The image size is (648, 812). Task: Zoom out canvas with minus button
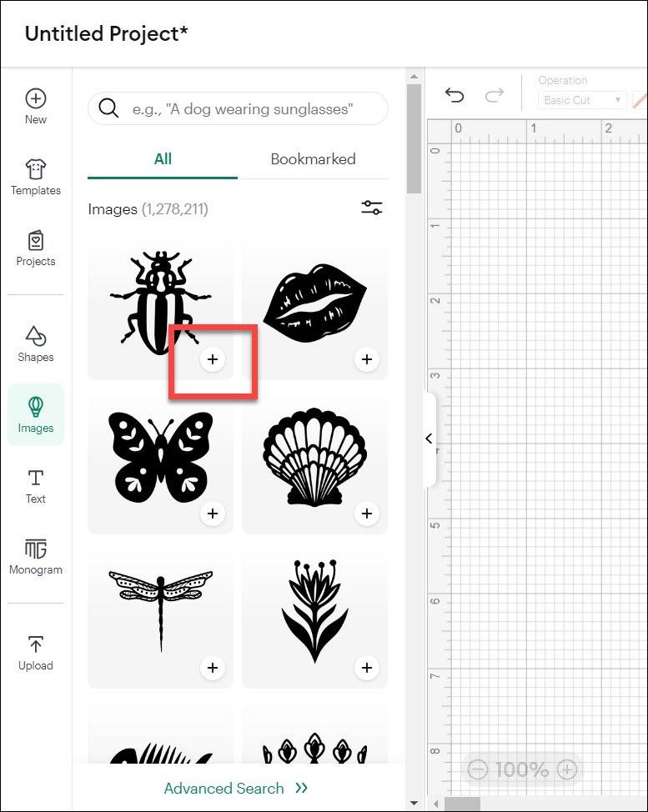click(x=478, y=769)
